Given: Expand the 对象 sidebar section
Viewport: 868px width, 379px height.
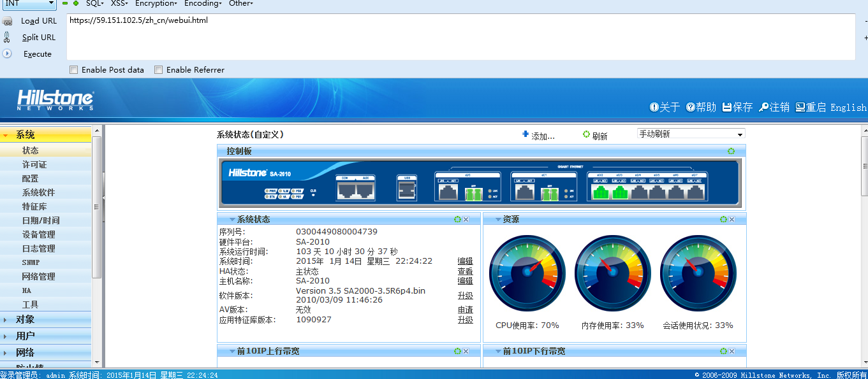Looking at the screenshot, I should pos(46,319).
